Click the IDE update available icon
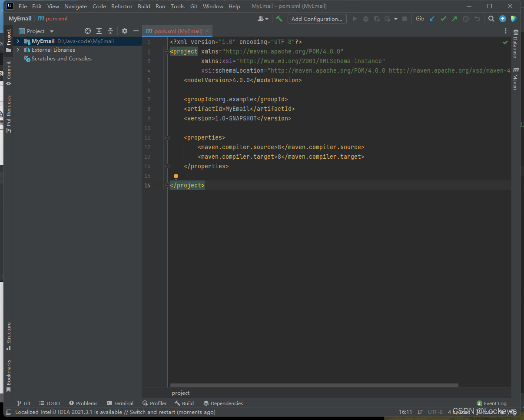524x420 pixels. coord(503,19)
